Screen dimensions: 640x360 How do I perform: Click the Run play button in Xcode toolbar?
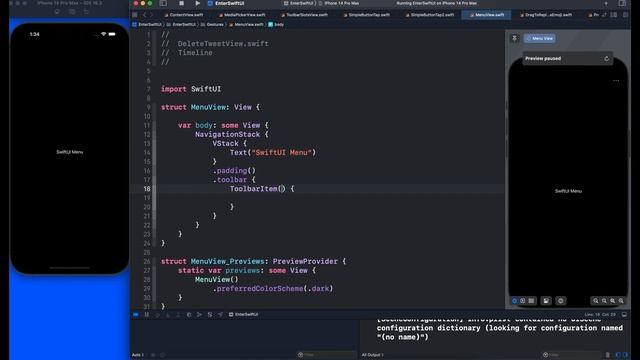click(198, 3)
